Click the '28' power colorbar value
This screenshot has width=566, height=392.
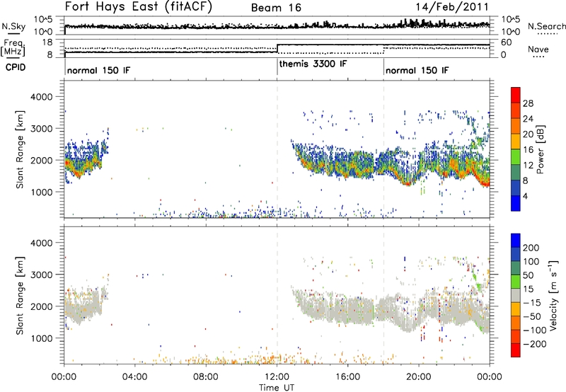[x=528, y=103]
